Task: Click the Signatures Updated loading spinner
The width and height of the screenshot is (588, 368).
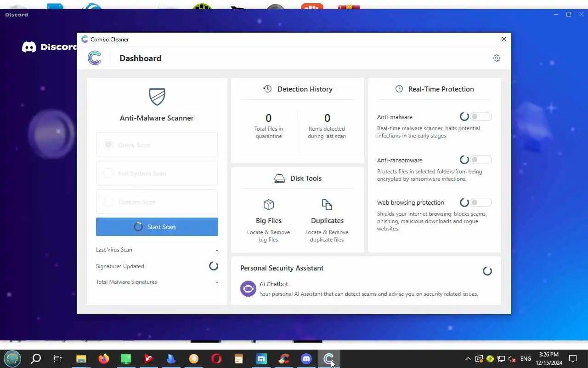Action: click(x=214, y=266)
